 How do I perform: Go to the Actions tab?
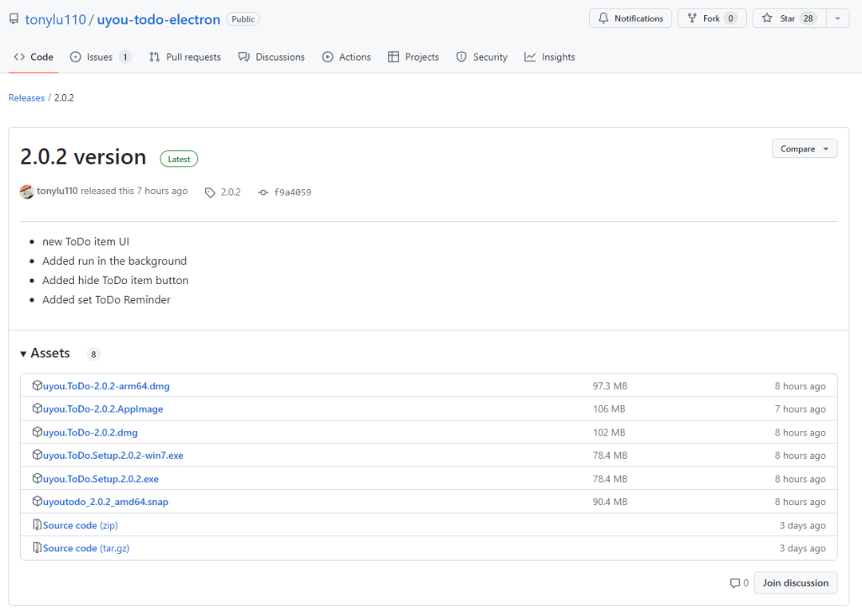pos(346,57)
